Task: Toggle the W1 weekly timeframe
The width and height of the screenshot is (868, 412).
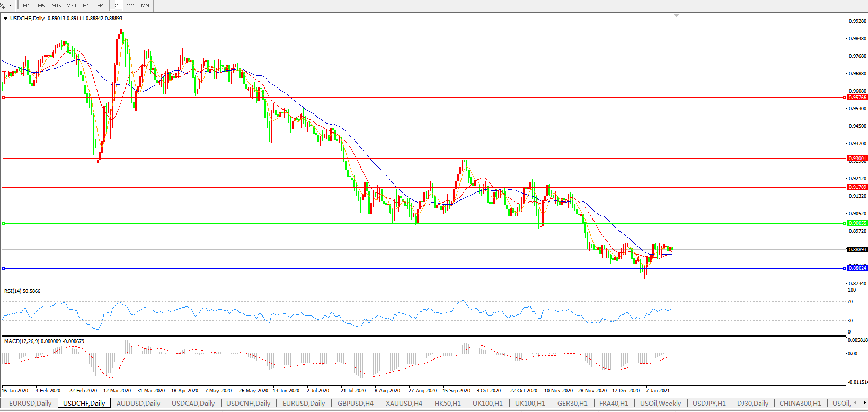Action: 130,6
